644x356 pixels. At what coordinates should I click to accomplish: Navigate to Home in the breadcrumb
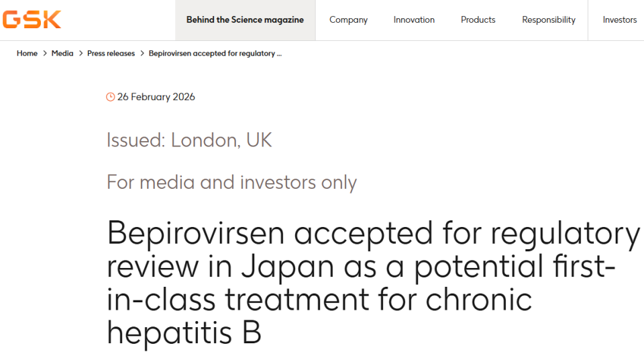pyautogui.click(x=27, y=54)
